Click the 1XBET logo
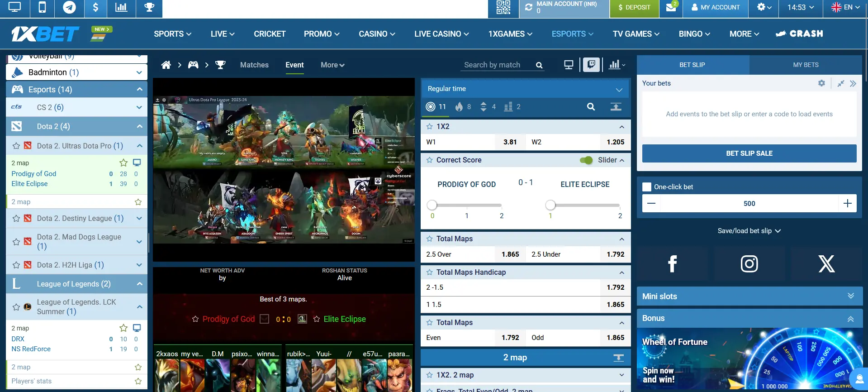868x392 pixels. tap(45, 33)
